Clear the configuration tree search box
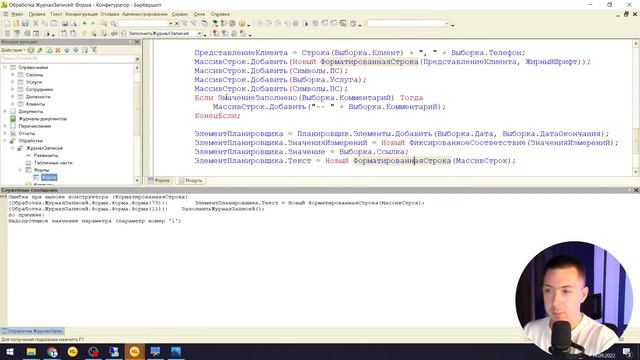 (137, 59)
